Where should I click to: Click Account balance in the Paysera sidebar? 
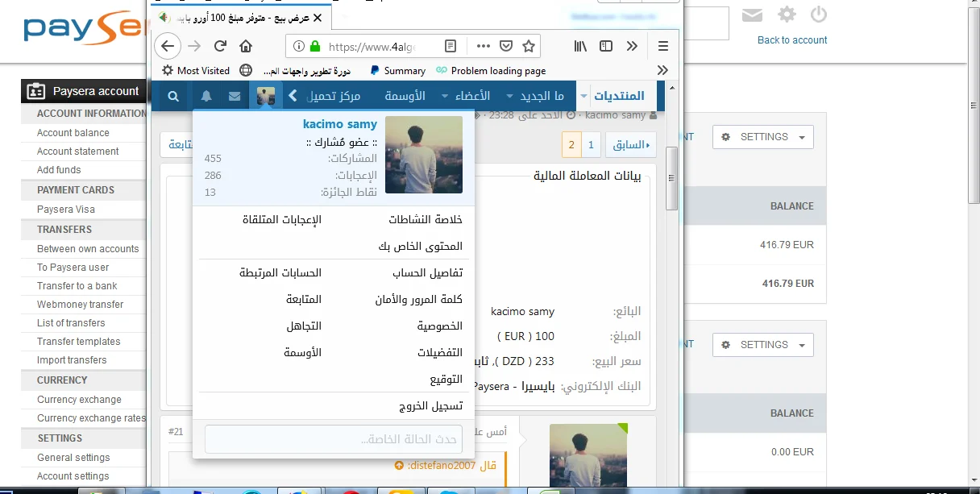(x=73, y=133)
